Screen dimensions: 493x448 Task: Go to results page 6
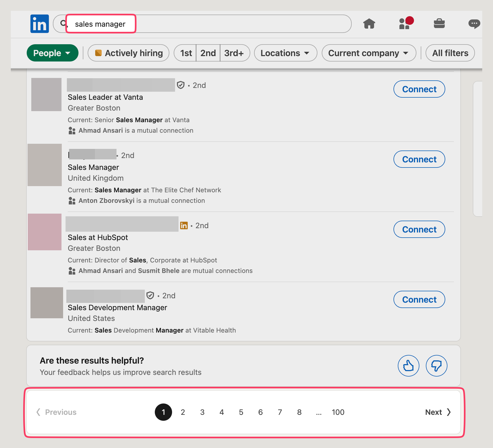(261, 412)
